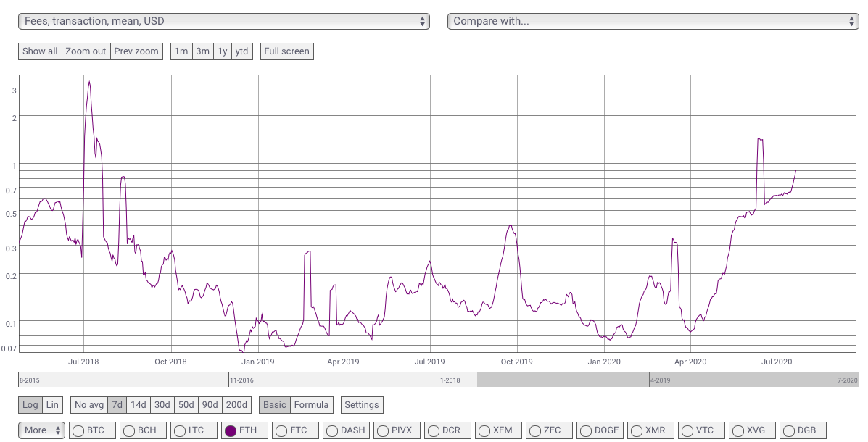Click the selected range on timeline scrollbar

click(x=668, y=380)
